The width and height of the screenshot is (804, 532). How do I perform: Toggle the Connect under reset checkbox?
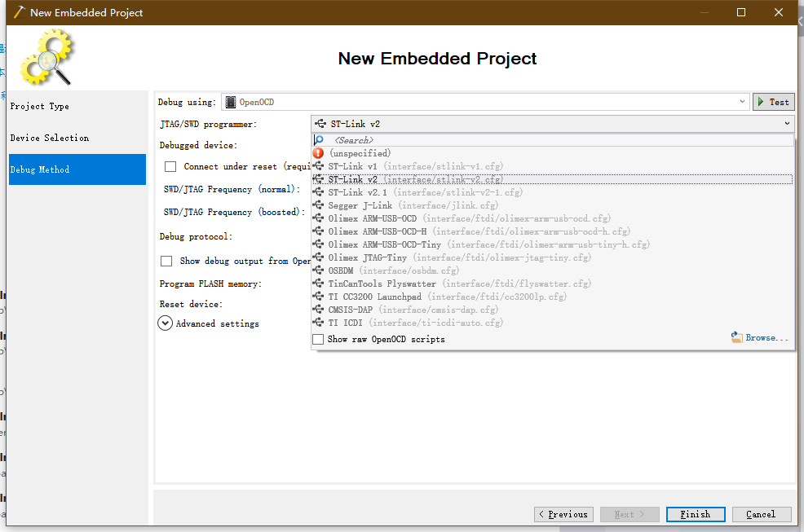[170, 166]
